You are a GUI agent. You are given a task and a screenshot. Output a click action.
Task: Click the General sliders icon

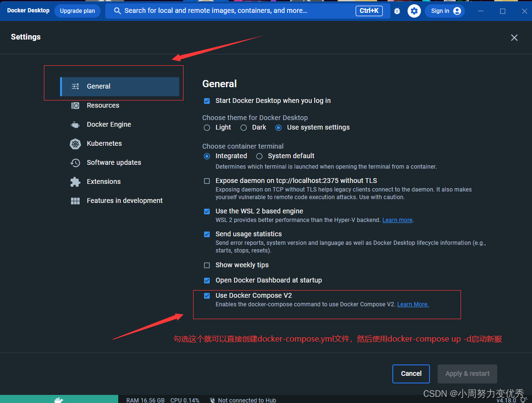75,86
